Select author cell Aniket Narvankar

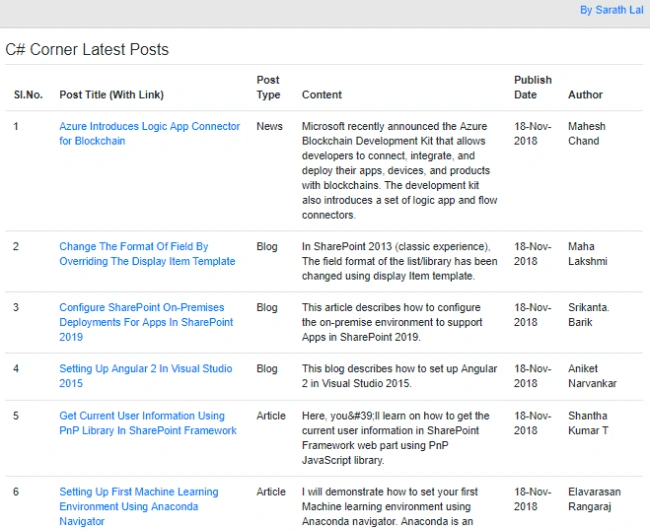point(592,376)
